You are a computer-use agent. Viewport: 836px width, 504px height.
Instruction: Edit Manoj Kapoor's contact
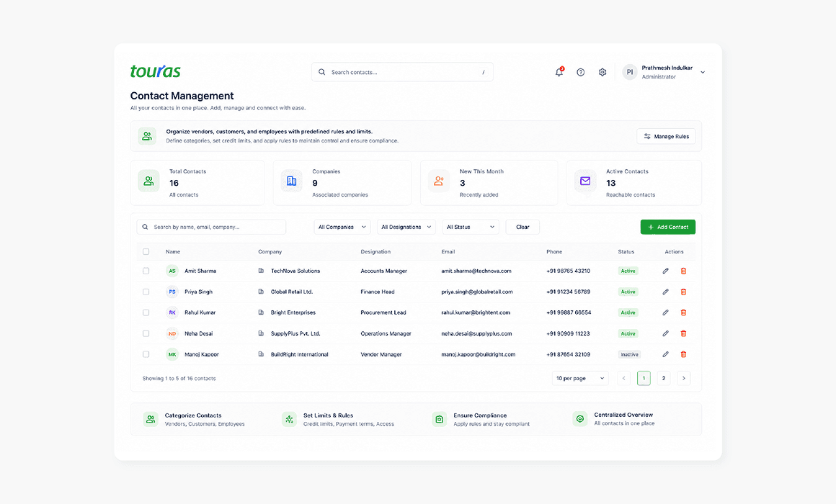665,354
